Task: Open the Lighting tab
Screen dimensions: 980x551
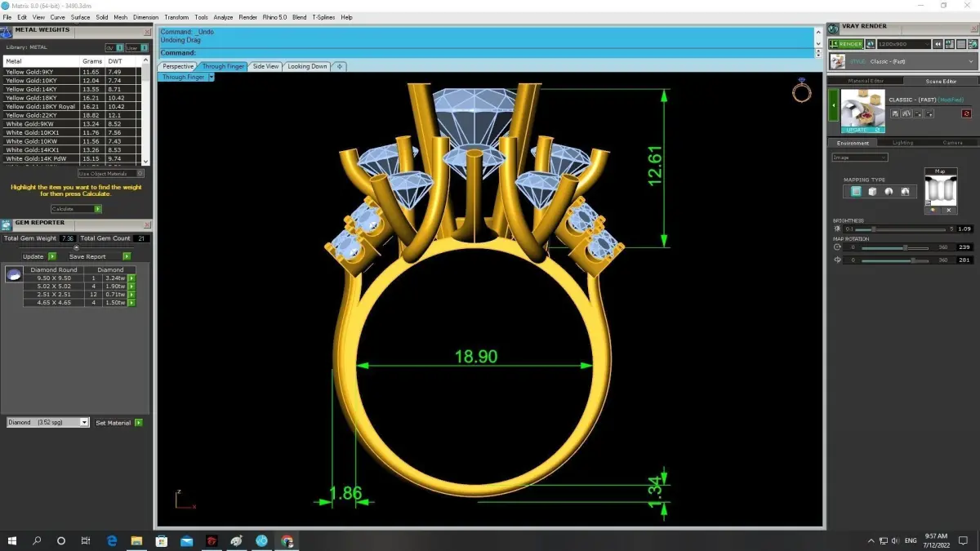Action: coord(902,143)
